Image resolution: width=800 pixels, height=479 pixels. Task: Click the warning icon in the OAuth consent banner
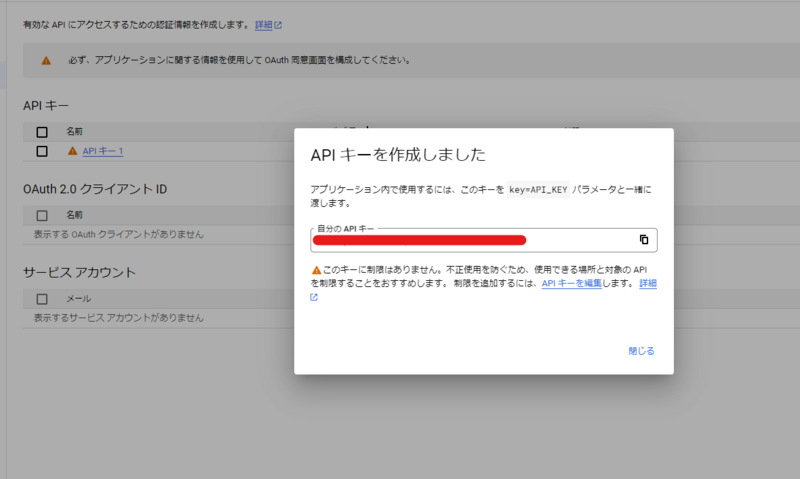pos(46,61)
